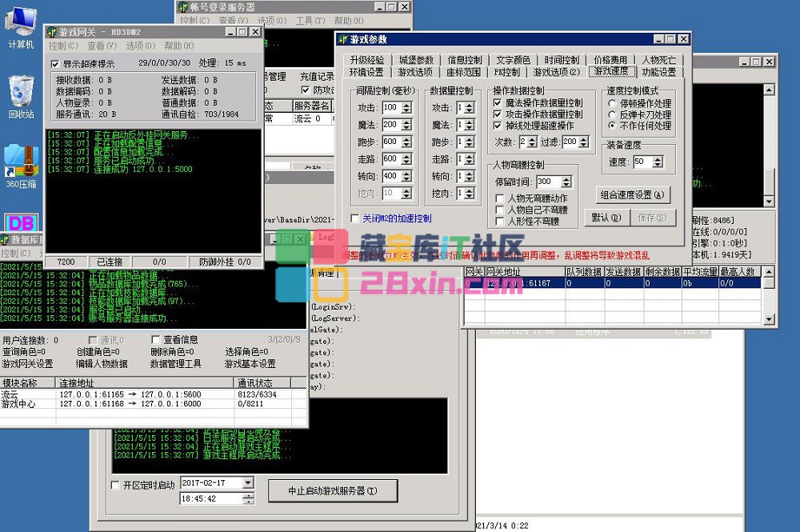Select 停顿操作处理 speed control mode
This screenshot has height=532, width=800.
click(x=612, y=103)
